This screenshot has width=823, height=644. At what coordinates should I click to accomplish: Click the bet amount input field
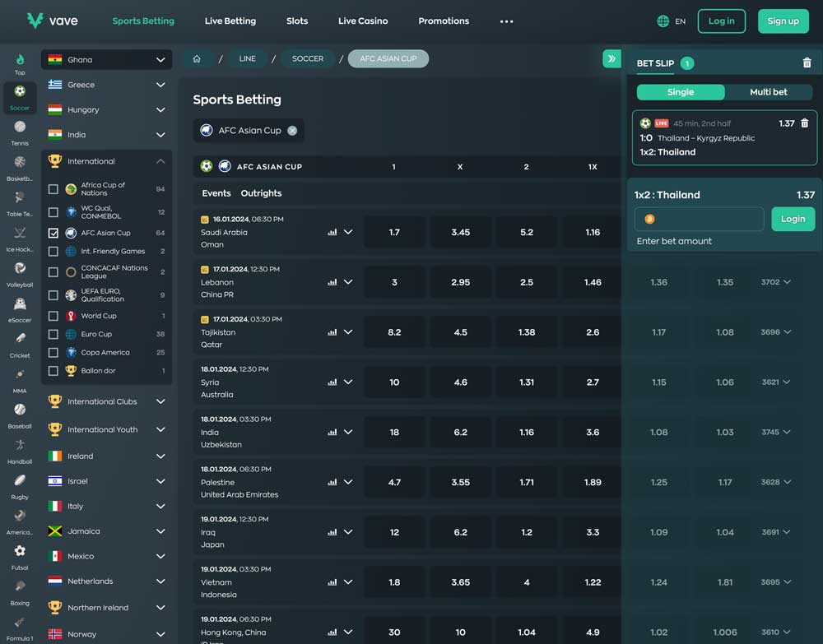click(699, 219)
